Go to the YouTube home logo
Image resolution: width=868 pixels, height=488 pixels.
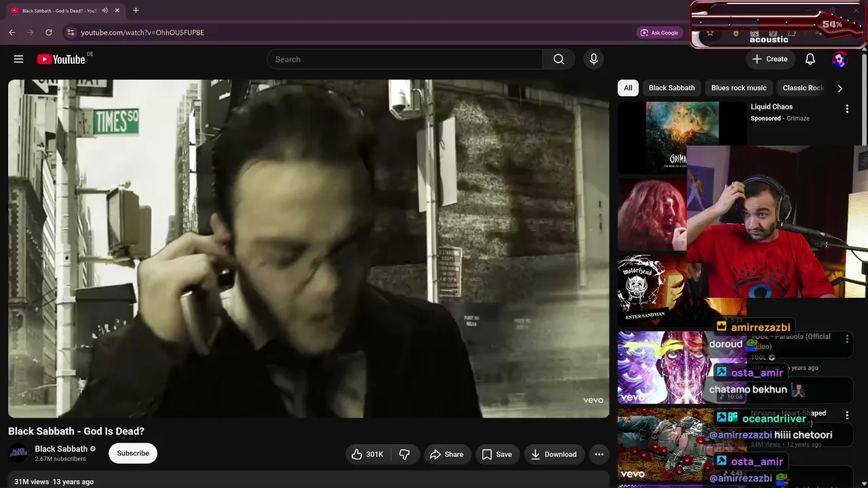pos(61,59)
